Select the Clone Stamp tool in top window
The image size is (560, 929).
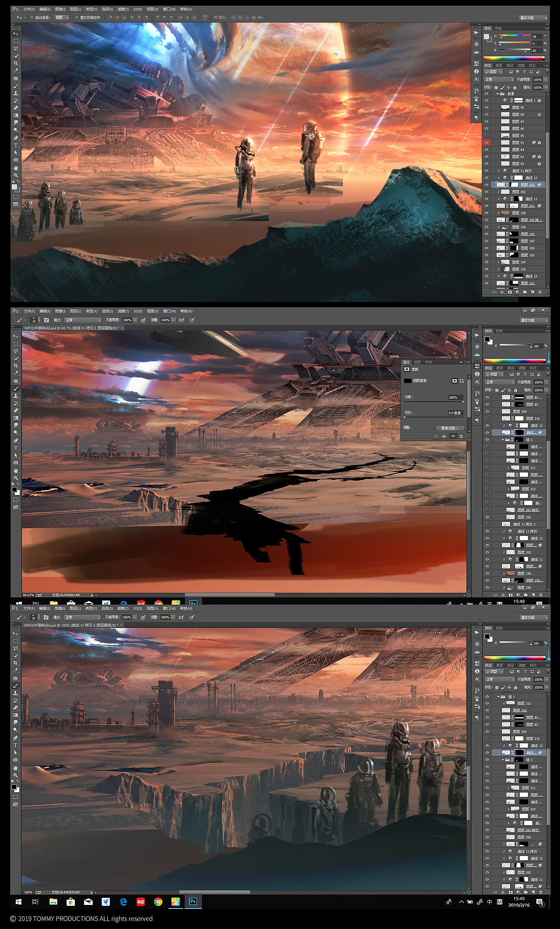pyautogui.click(x=16, y=93)
